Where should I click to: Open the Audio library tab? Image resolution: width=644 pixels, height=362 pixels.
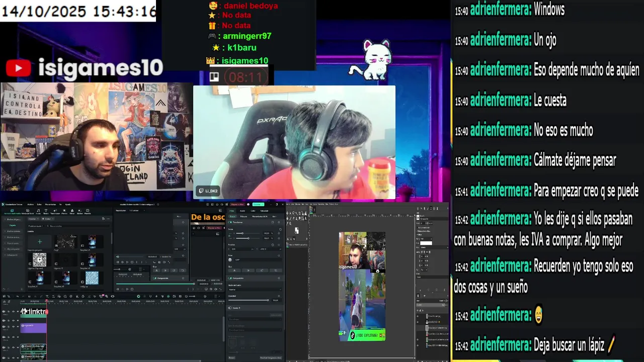(38, 212)
